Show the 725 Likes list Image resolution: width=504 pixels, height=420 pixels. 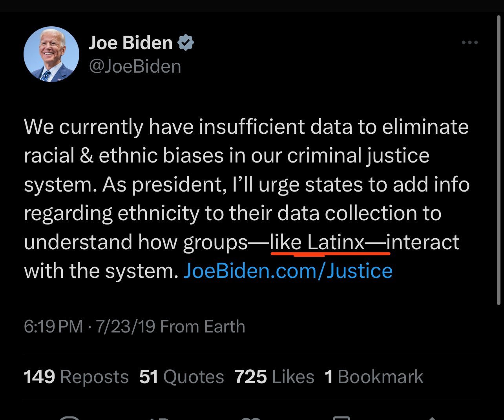click(x=274, y=377)
